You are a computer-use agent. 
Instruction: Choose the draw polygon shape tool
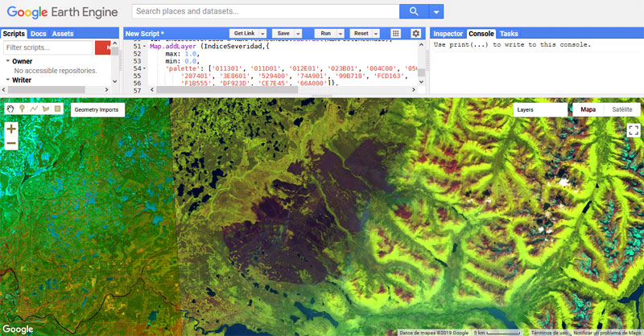[46, 109]
